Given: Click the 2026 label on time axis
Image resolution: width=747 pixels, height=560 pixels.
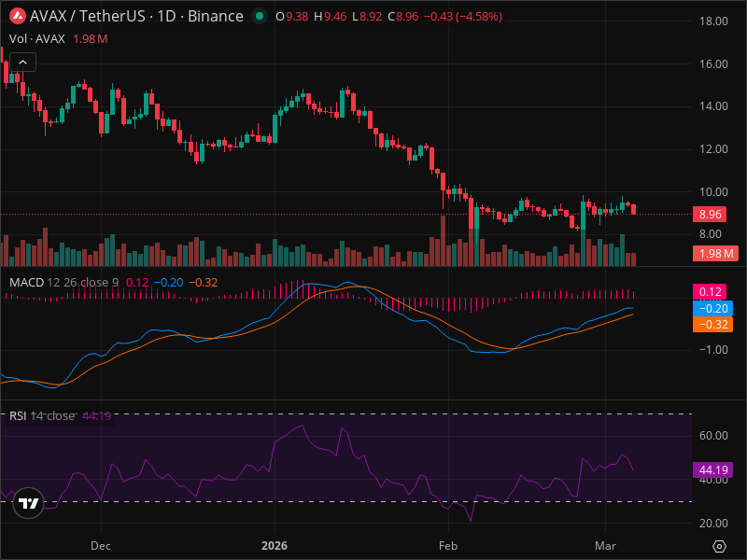Looking at the screenshot, I should (x=275, y=546).
